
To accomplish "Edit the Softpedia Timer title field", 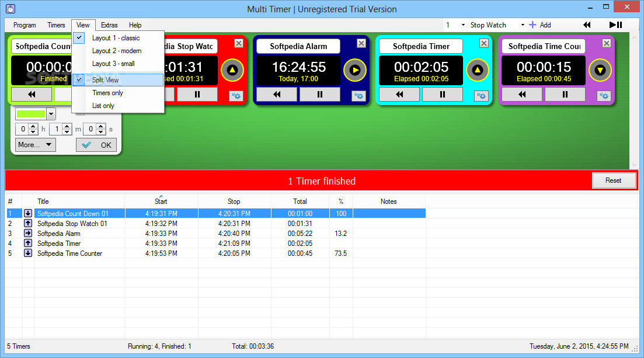I will 421,47.
